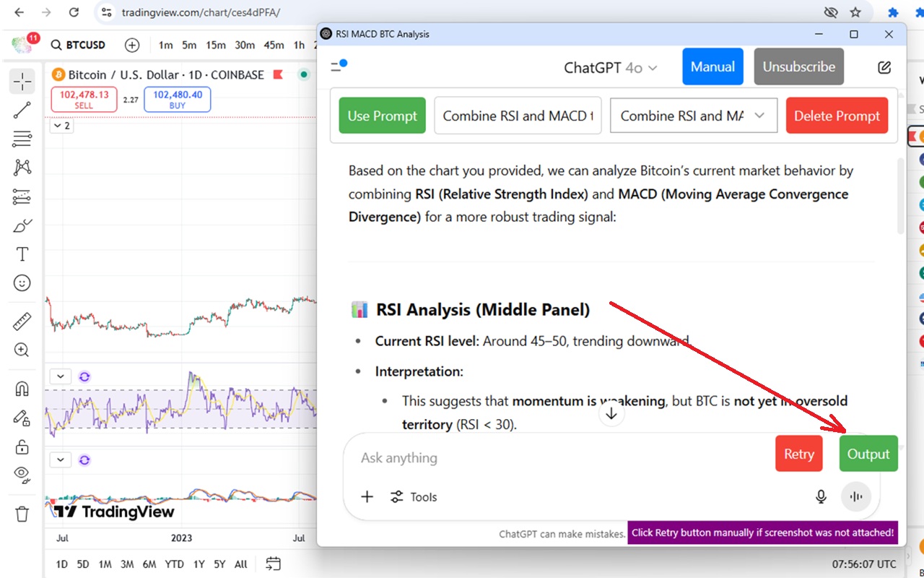Screen dimensions: 924x578
Task: Enable magnet mode in the drawing toolbar
Action: click(x=22, y=388)
